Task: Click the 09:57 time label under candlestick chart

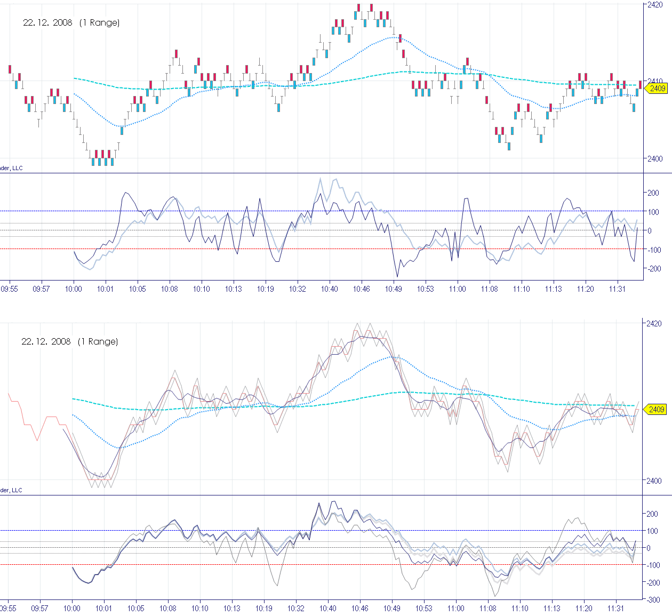Action: pyautogui.click(x=41, y=289)
